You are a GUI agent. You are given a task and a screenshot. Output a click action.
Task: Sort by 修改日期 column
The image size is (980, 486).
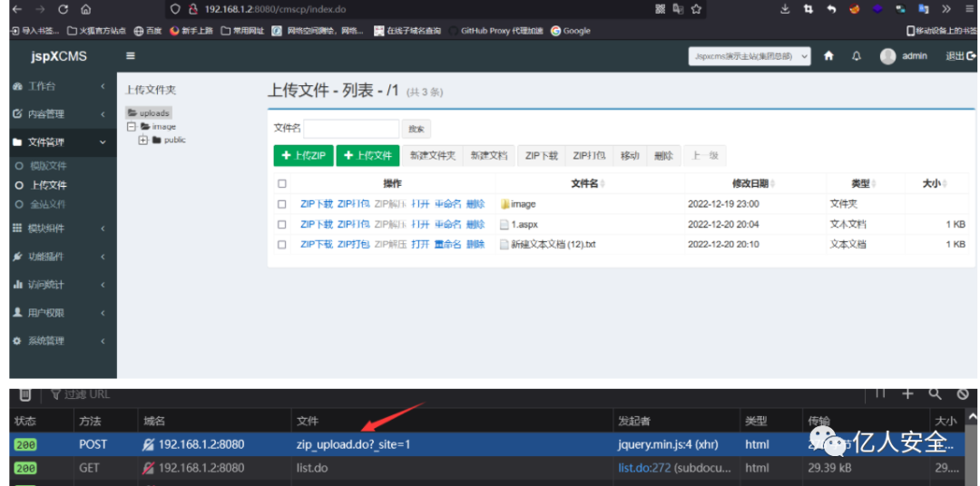pos(754,184)
